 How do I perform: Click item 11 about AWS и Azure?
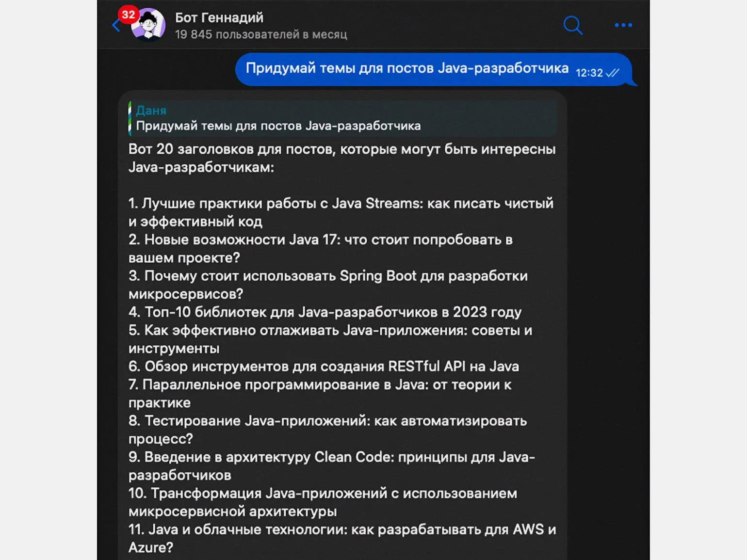(342, 538)
